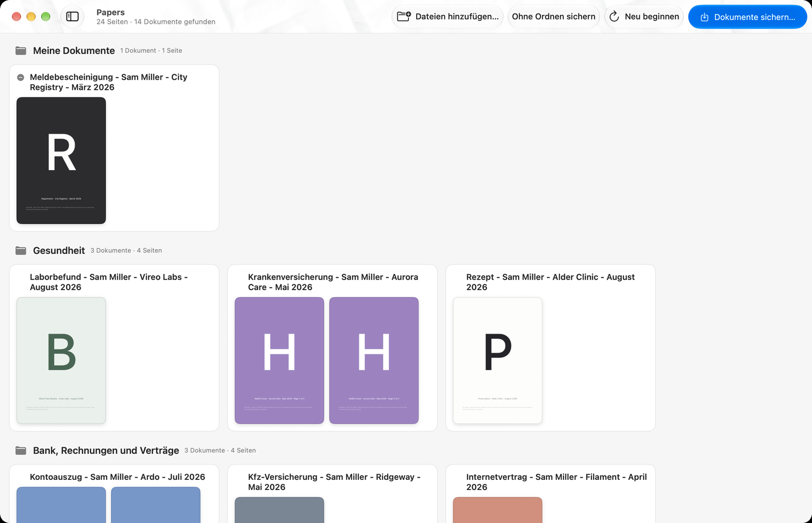Click the Kfz-Versicherung - Ridgeway title

tap(334, 482)
